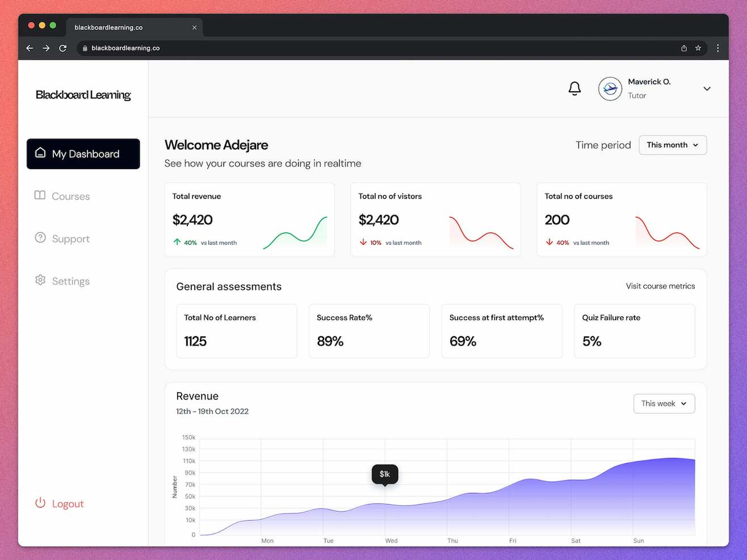Open the browser three-dot menu
This screenshot has height=560, width=747.
tap(718, 48)
